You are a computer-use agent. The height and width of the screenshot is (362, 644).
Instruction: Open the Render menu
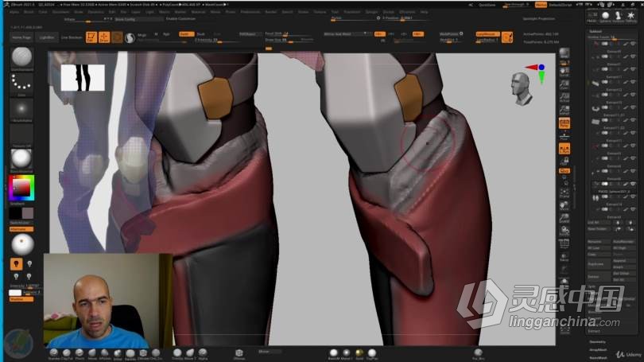tap(270, 12)
